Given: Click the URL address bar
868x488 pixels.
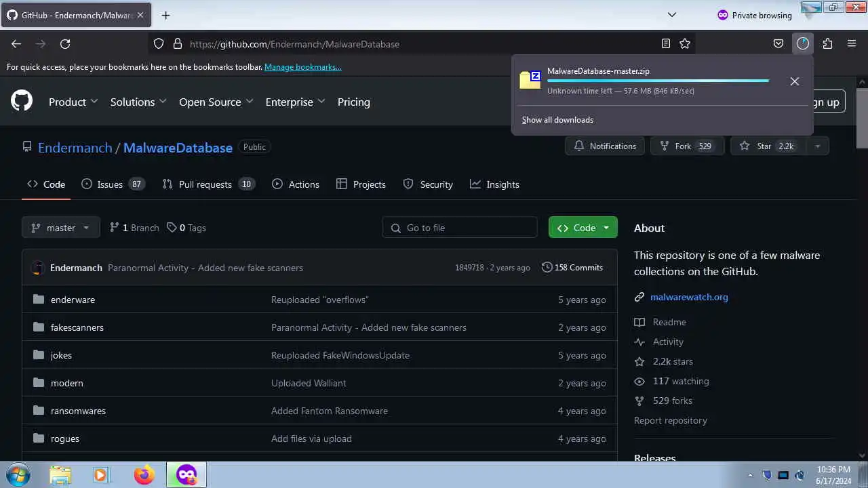Looking at the screenshot, I should pyautogui.click(x=420, y=43).
